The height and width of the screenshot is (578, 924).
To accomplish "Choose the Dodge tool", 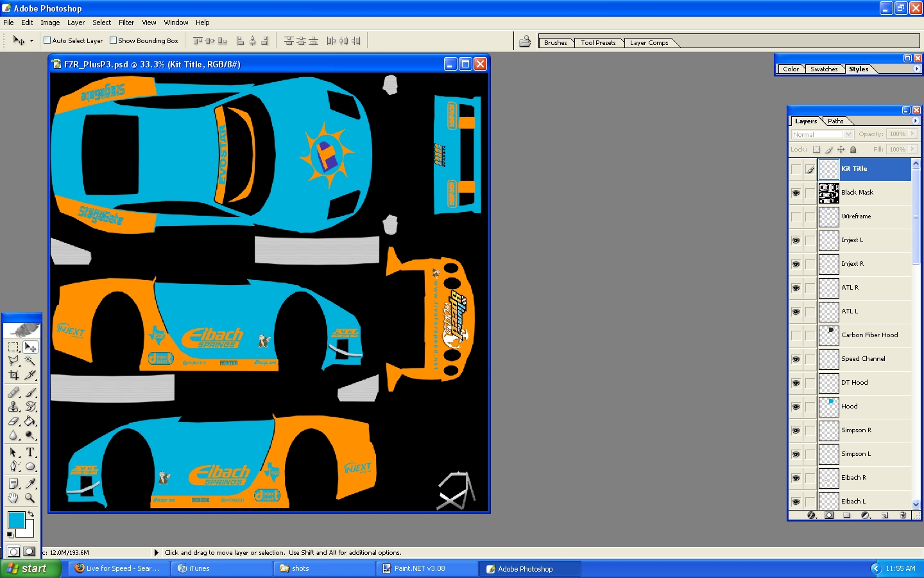I will [30, 435].
